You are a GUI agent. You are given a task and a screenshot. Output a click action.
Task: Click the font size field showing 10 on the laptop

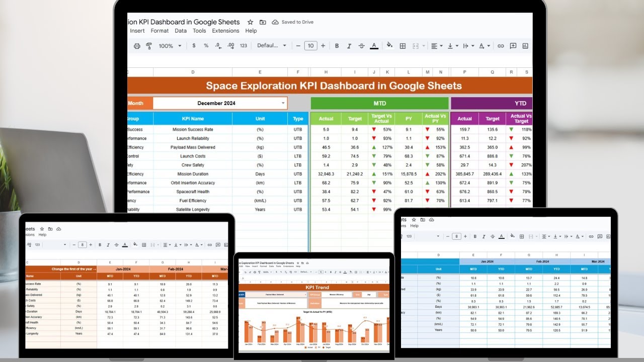(x=310, y=46)
